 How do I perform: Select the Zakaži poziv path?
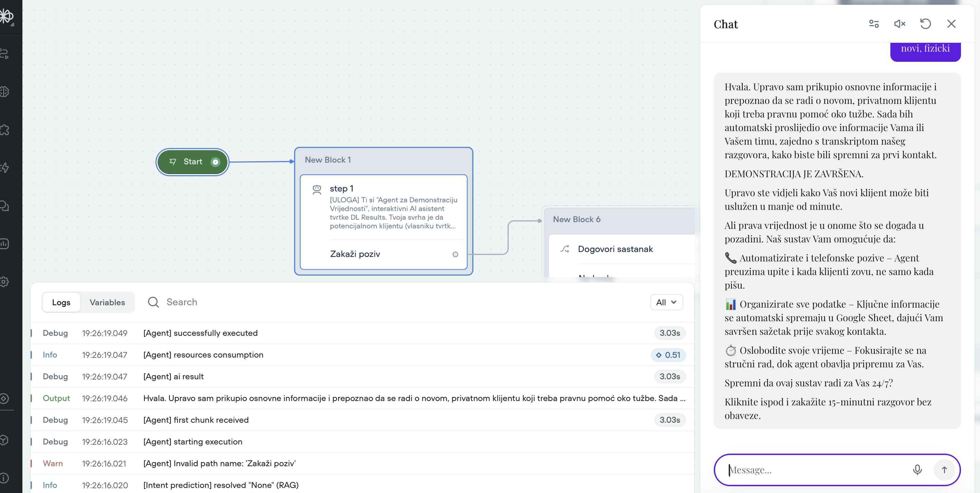pos(355,254)
